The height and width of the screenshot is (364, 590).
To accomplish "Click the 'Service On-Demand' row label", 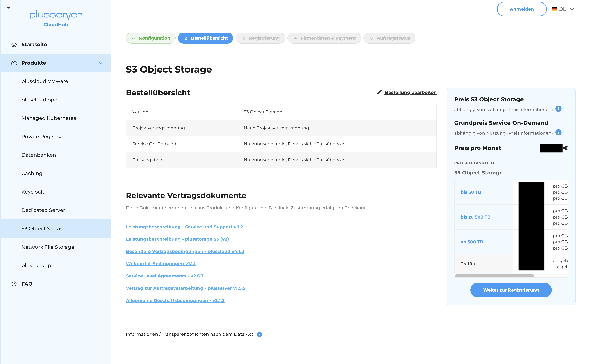I will [154, 144].
